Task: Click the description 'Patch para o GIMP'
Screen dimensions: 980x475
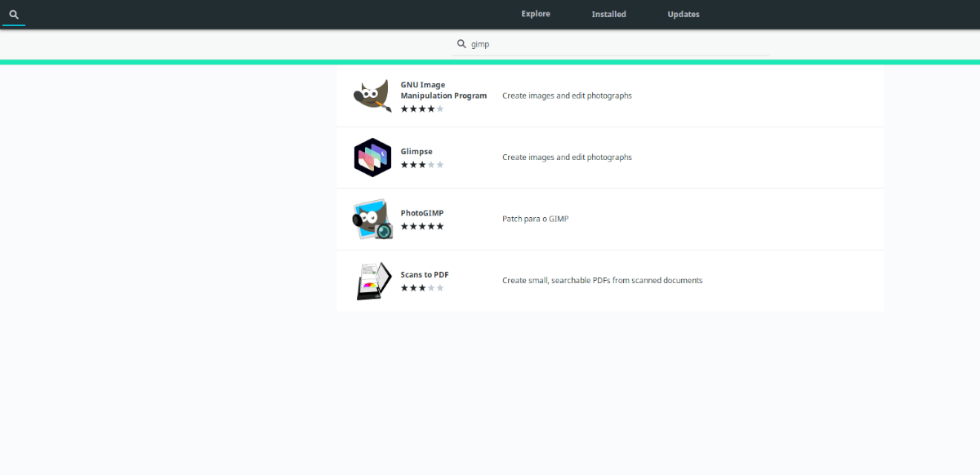Action: point(536,218)
